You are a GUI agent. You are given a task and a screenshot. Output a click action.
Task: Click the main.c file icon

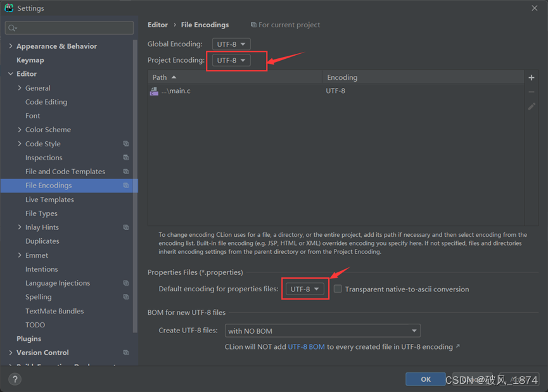(154, 91)
